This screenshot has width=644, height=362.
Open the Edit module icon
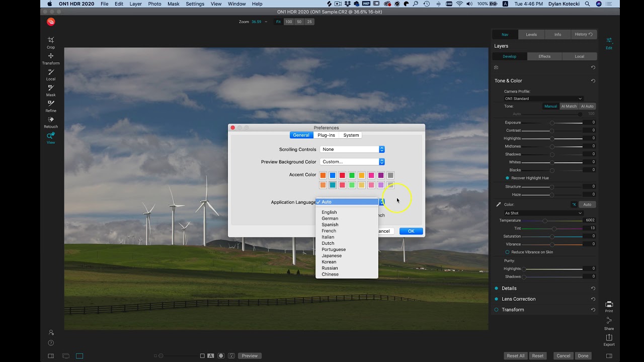[609, 43]
